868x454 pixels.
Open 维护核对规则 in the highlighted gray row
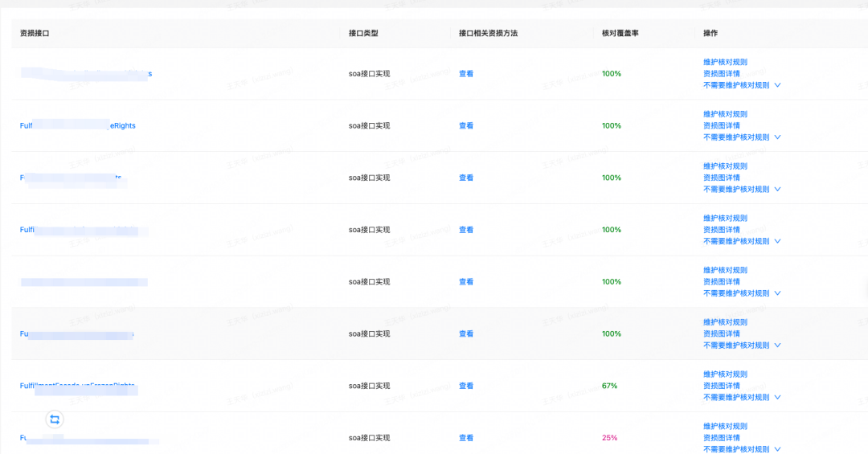725,322
